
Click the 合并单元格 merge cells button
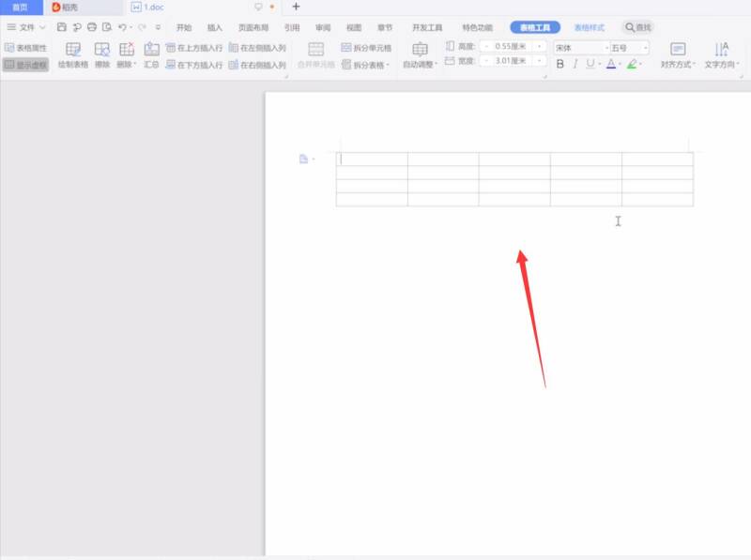(315, 55)
